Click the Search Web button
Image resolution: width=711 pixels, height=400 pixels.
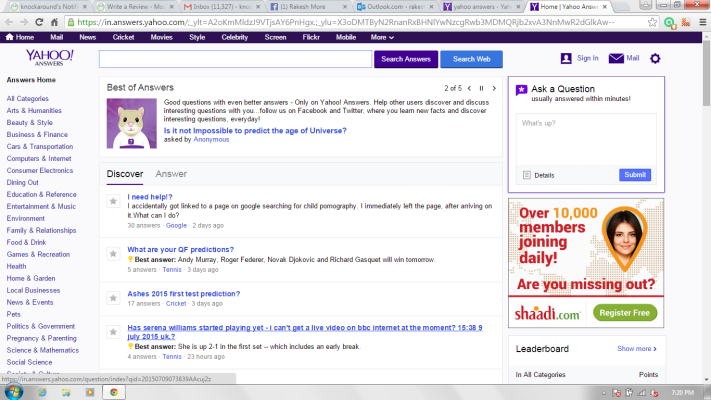tap(471, 59)
